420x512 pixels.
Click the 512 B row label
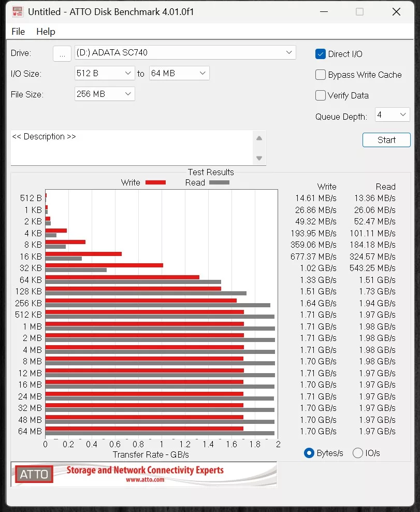point(31,198)
